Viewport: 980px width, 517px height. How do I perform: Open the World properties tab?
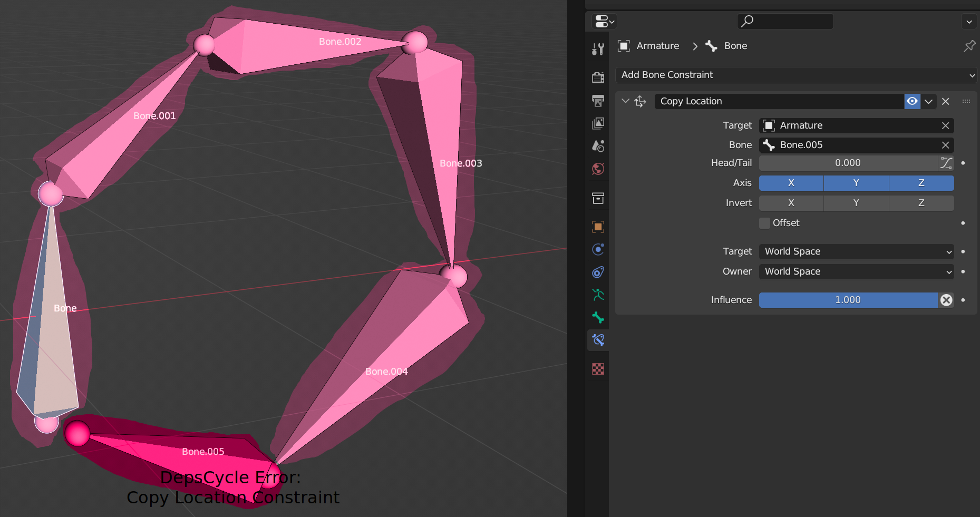[x=598, y=169]
